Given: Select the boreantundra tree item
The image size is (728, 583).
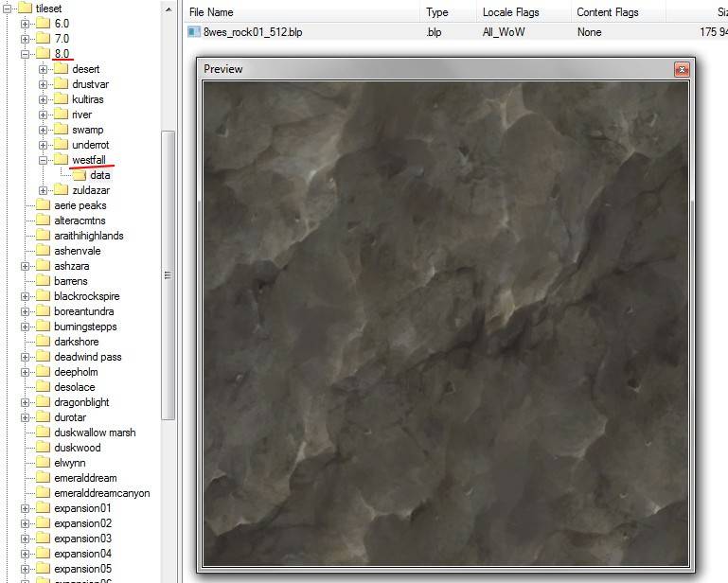Looking at the screenshot, I should click(84, 311).
